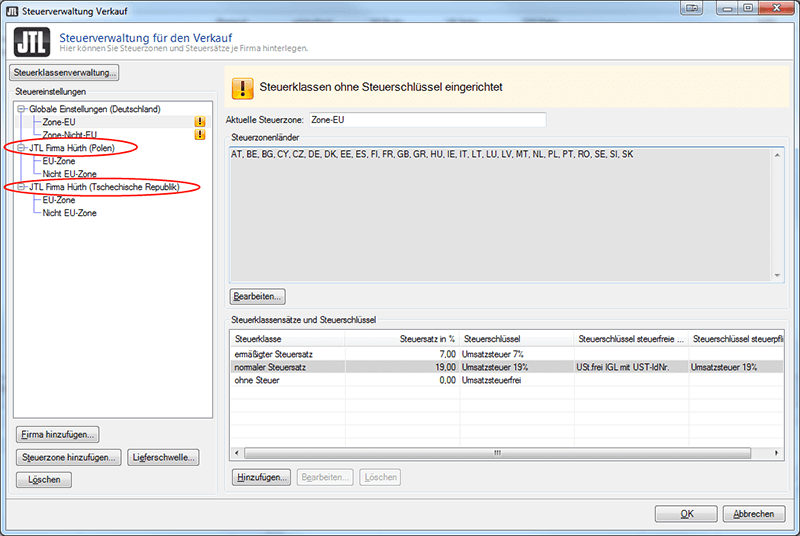Click the Aktuelle Steuerzone input field

(428, 120)
